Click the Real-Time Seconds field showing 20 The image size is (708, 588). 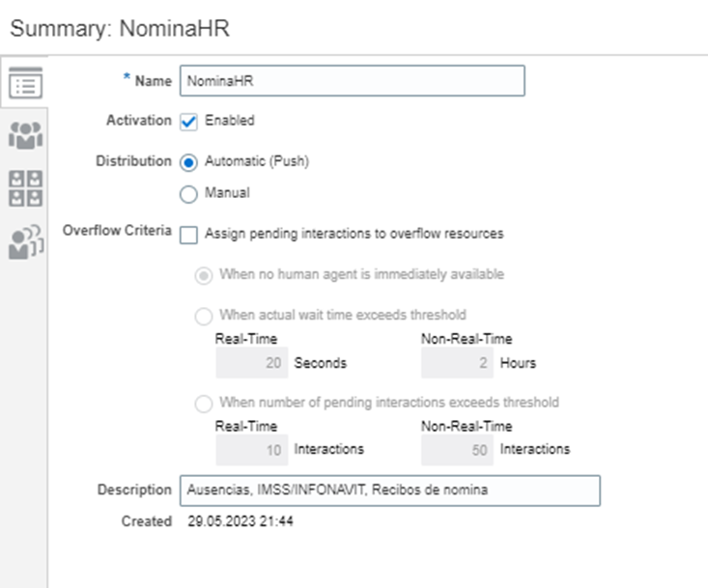pos(251,363)
